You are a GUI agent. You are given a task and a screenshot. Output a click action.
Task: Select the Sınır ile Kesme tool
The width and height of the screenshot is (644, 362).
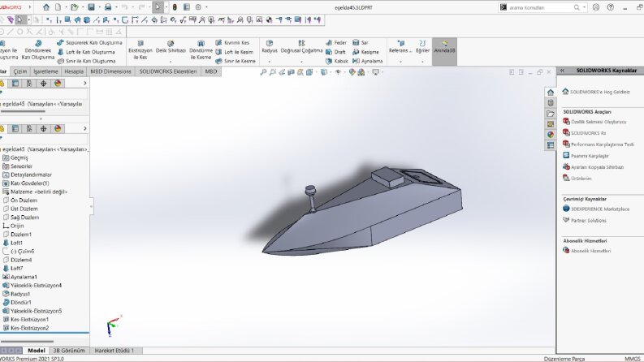(236, 61)
